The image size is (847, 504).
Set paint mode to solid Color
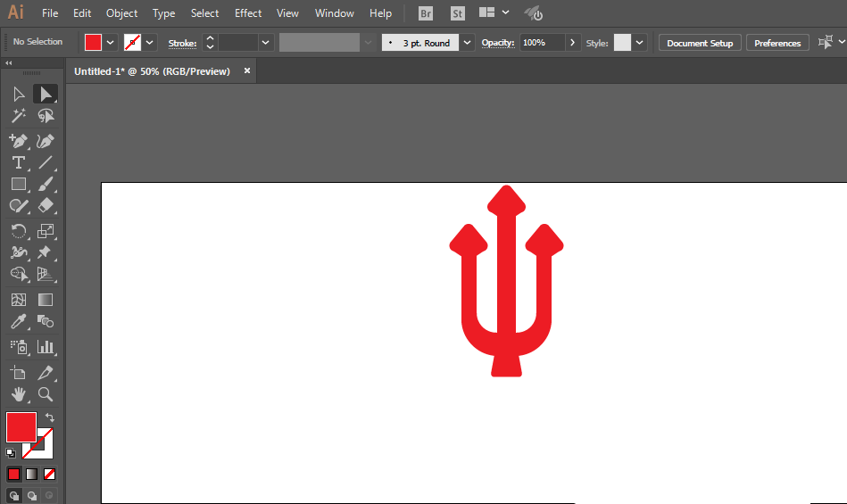click(x=13, y=475)
